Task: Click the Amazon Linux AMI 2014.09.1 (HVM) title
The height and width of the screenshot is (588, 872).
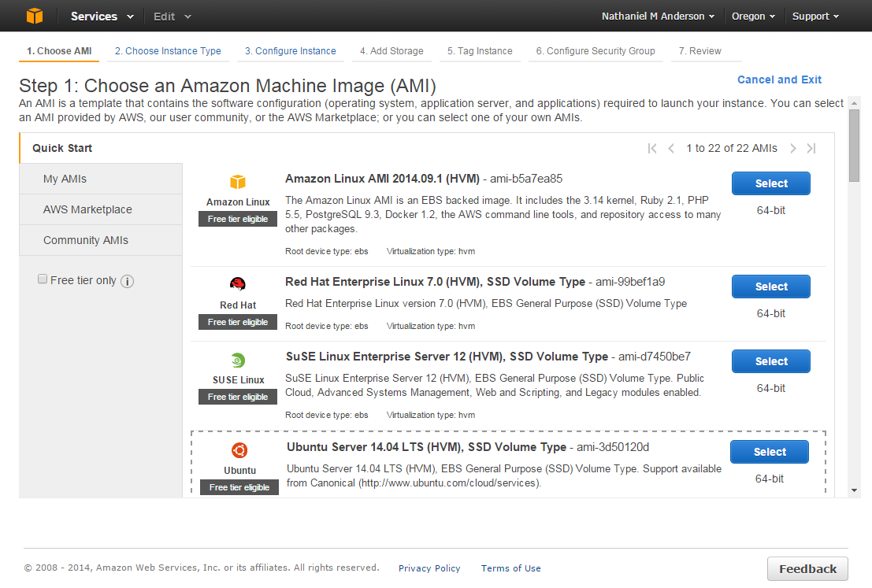Action: tap(382, 179)
